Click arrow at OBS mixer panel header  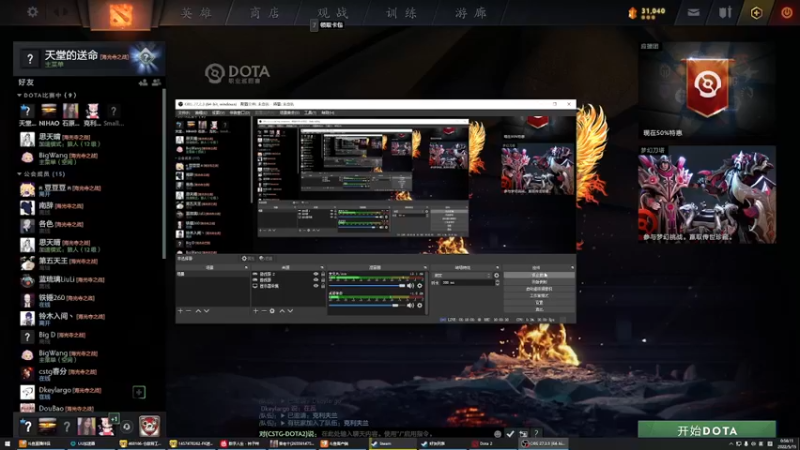tap(424, 267)
